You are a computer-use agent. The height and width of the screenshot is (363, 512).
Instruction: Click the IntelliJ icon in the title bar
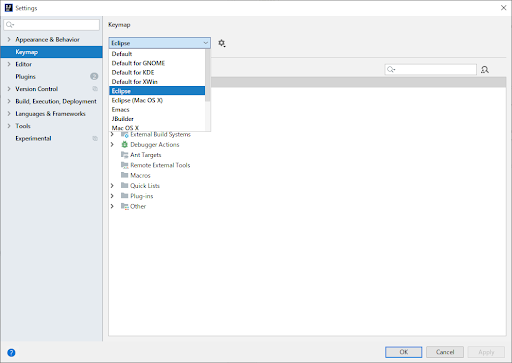coord(8,8)
